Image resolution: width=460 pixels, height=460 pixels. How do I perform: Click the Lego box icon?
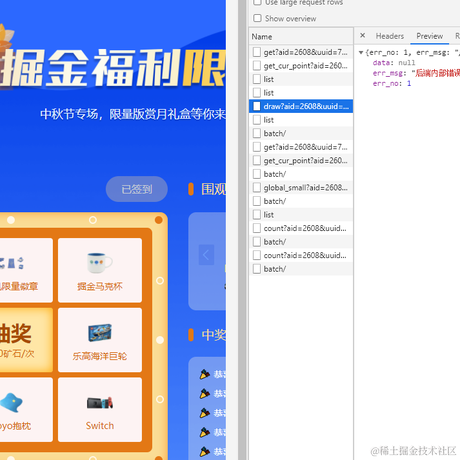100,333
